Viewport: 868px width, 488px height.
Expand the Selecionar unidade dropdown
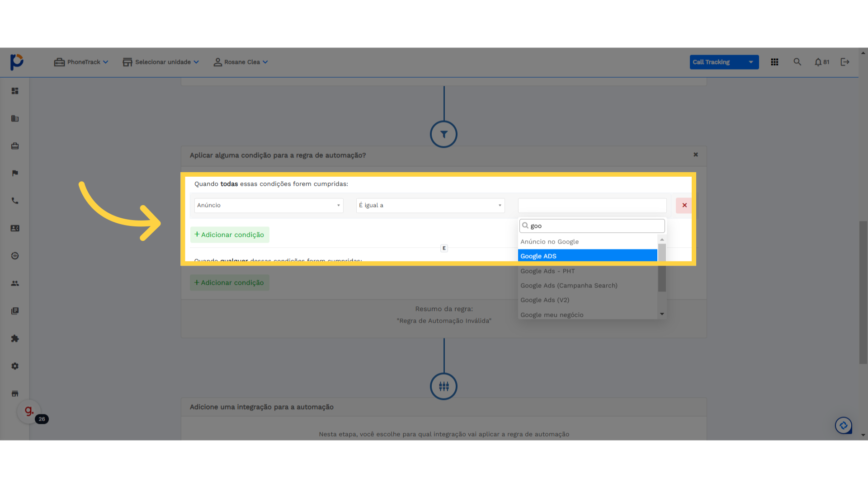pyautogui.click(x=160, y=62)
